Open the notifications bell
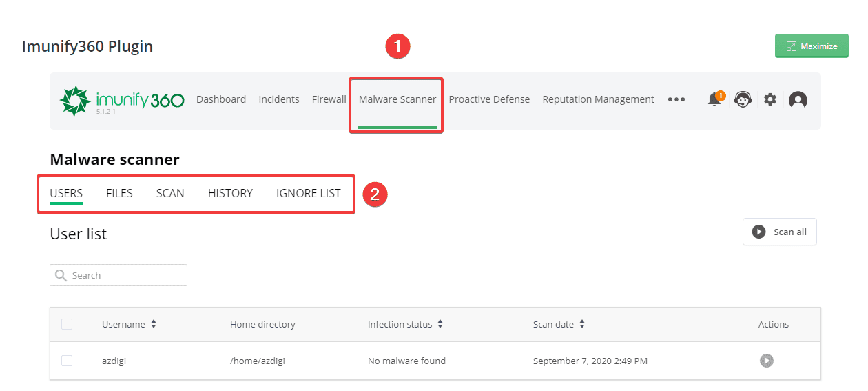868x391 pixels. [x=714, y=100]
